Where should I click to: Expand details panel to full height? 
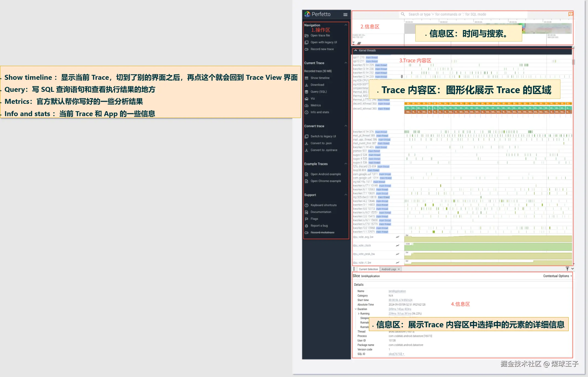point(568,269)
